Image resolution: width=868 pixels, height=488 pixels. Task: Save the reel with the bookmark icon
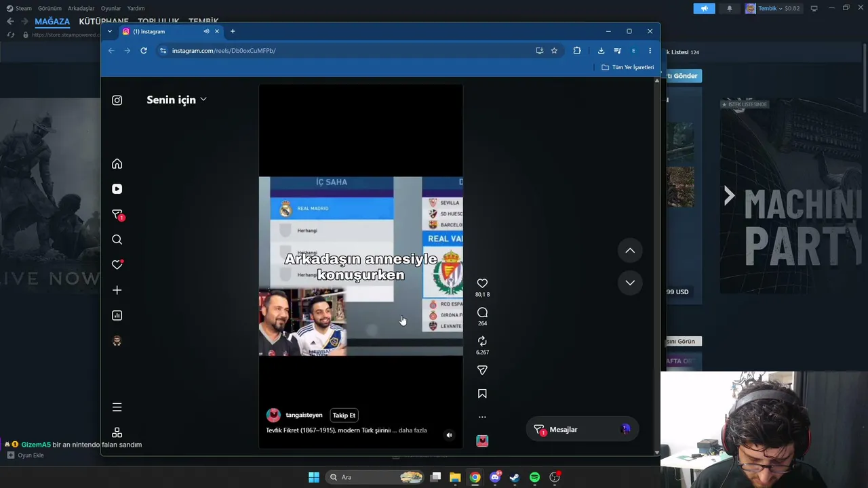(x=482, y=394)
